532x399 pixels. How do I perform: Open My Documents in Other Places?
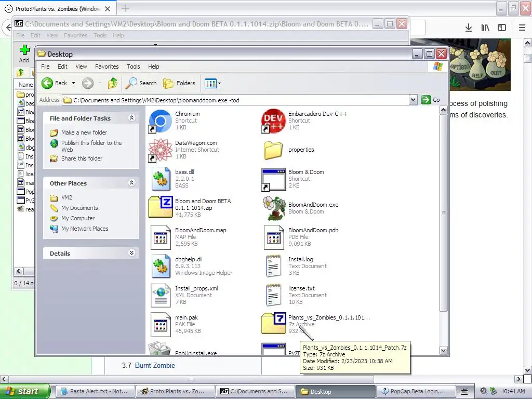[x=79, y=208]
